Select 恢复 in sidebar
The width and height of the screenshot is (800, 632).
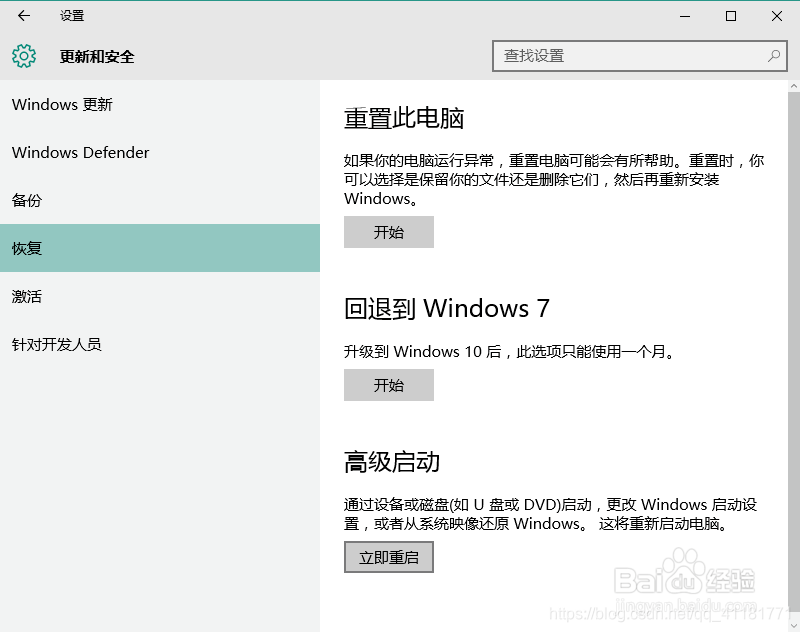(160, 248)
